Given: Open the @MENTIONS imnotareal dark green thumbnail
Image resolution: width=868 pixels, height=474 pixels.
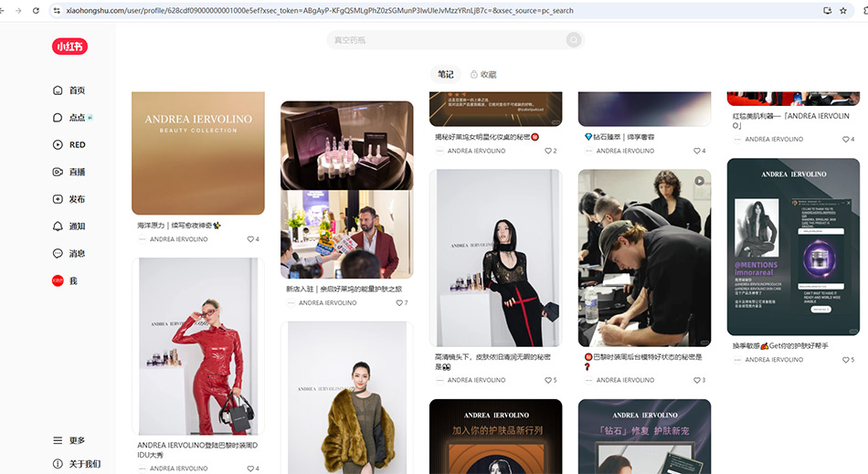Looking at the screenshot, I should (x=794, y=247).
